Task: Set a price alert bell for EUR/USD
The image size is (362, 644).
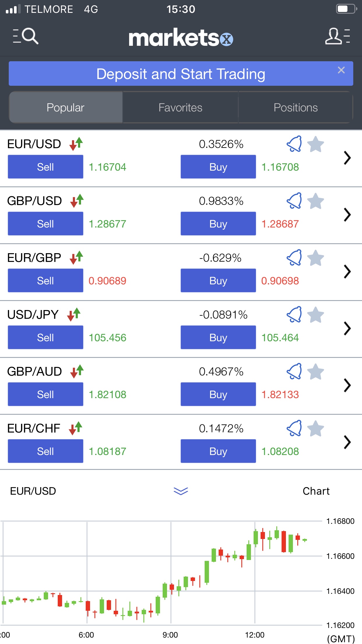Action: [x=294, y=144]
